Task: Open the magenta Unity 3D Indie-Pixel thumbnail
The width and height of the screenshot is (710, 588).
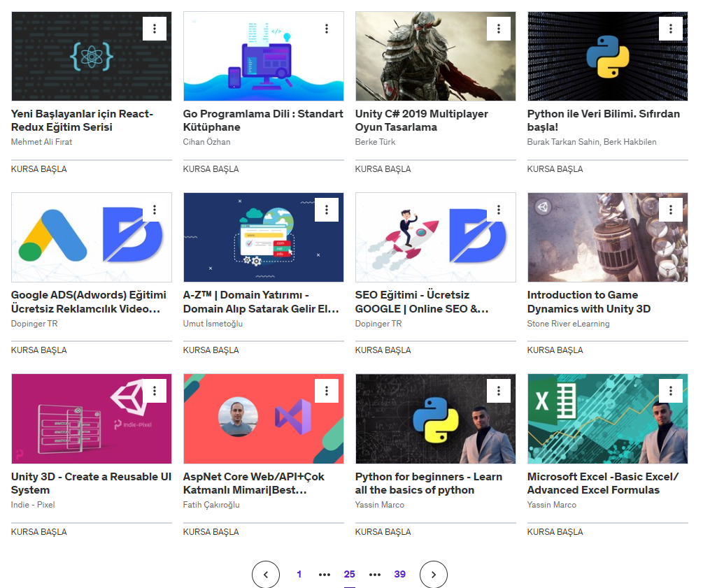Action: click(x=92, y=419)
